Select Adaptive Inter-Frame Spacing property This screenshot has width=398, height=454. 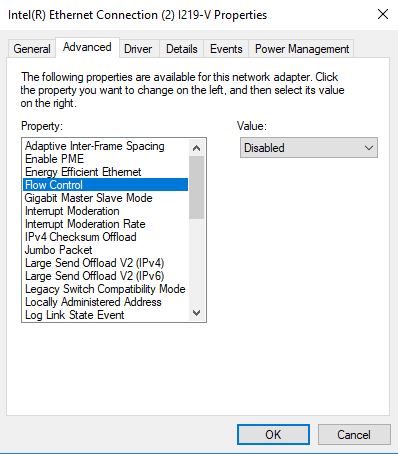[x=105, y=146]
